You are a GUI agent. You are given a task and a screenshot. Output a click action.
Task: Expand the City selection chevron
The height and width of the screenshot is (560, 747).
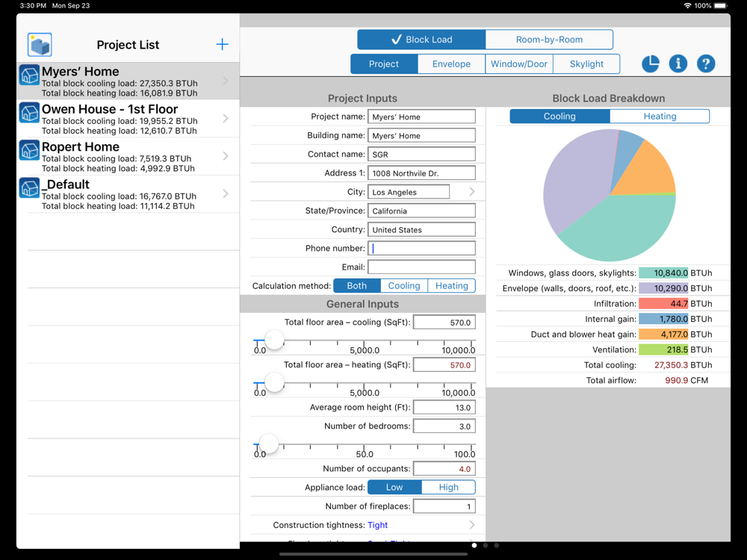click(x=471, y=191)
